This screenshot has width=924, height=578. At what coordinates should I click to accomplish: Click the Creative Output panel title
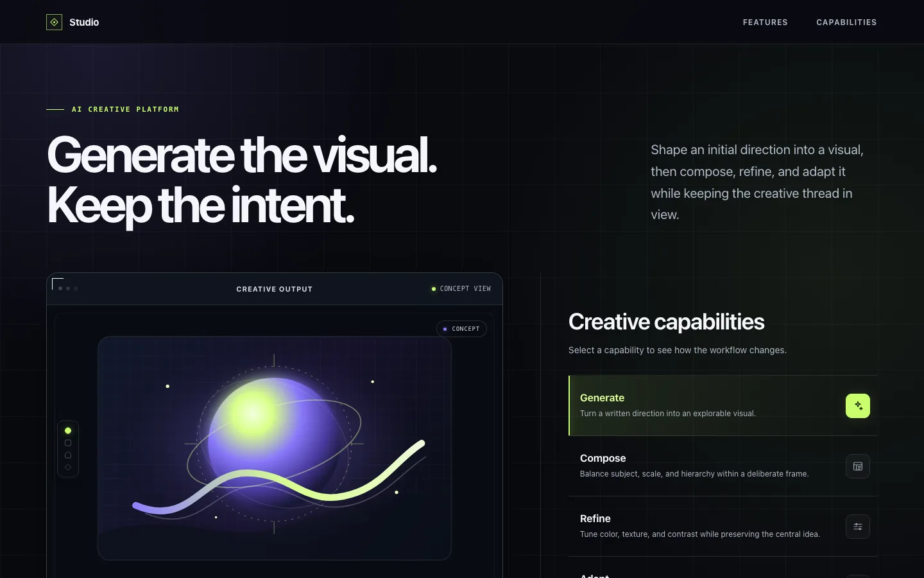[275, 289]
